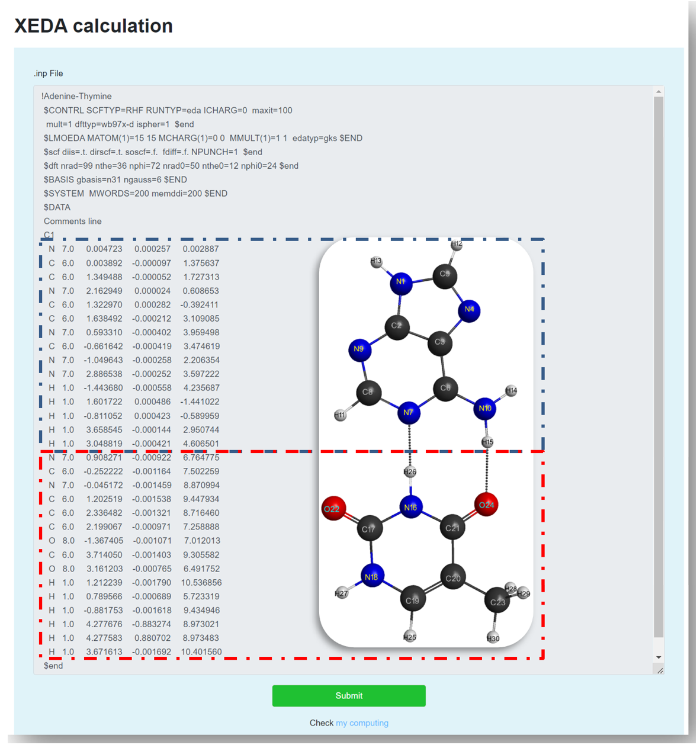Click the $SYSTEM MWORDS=200 line
The width and height of the screenshot is (700, 748).
(136, 193)
